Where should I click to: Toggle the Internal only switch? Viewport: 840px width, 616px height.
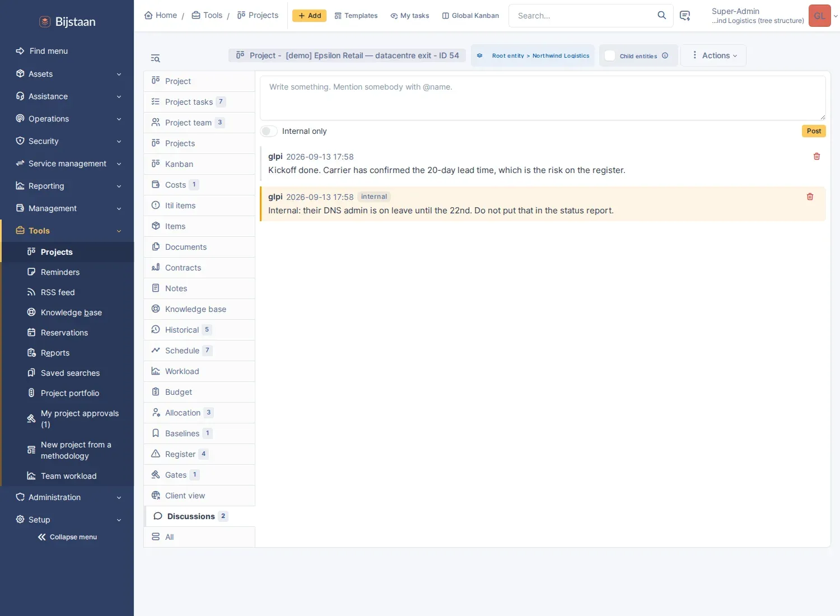coord(269,131)
